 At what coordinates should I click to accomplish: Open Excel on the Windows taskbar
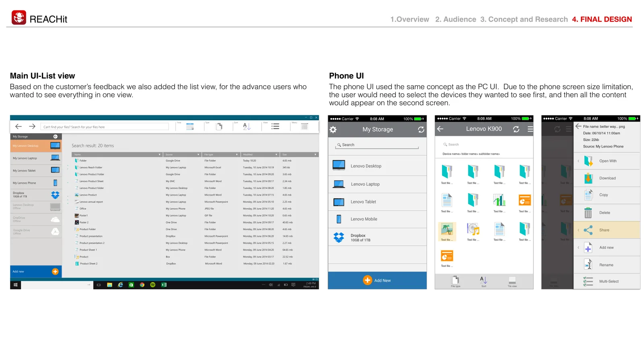pos(164,285)
